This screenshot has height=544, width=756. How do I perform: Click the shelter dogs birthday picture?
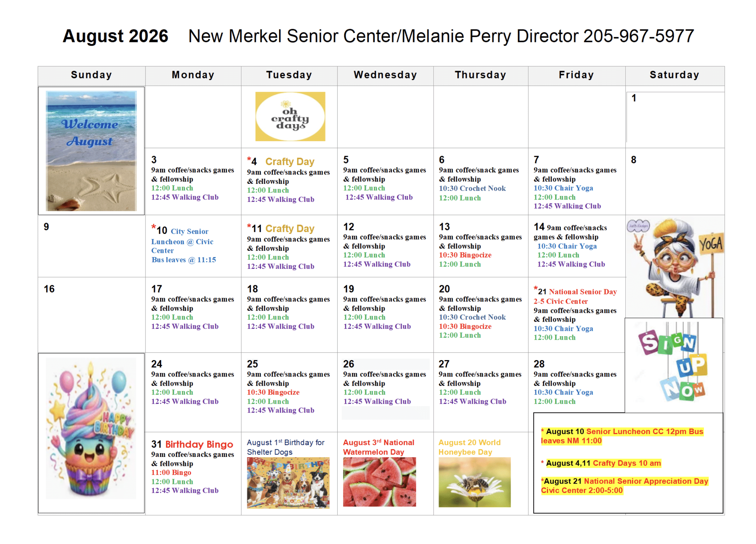(288, 483)
